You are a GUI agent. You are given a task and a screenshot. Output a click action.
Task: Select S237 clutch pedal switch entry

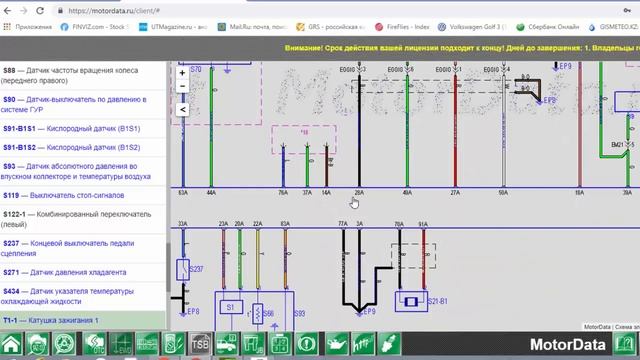point(83,248)
